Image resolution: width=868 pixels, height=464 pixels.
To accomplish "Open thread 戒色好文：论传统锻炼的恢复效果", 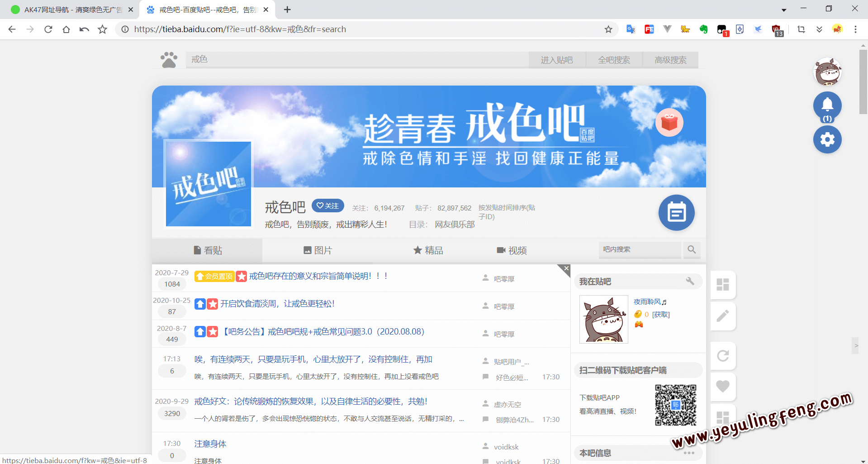I will [311, 402].
